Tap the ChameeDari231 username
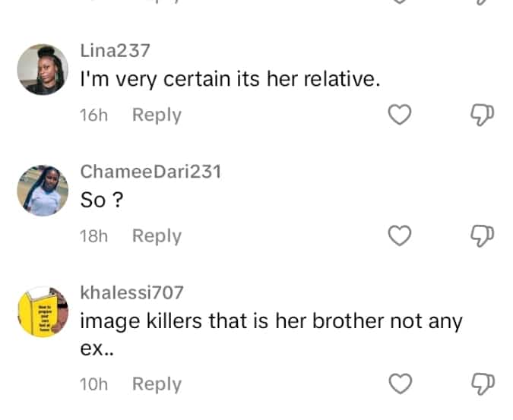513x420 pixels. pyautogui.click(x=150, y=172)
